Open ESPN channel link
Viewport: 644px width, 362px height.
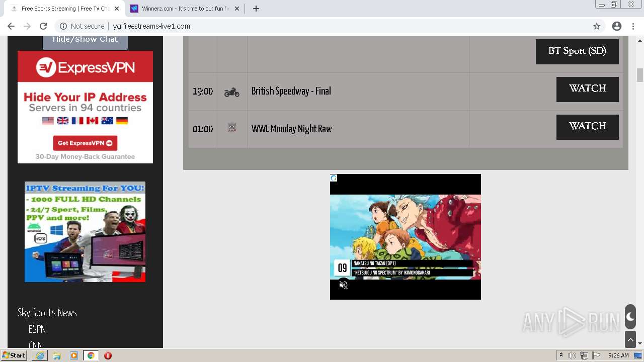[37, 329]
